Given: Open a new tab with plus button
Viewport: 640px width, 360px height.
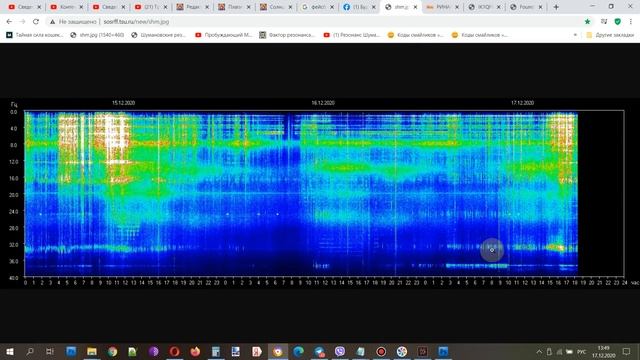Looking at the screenshot, I should [x=556, y=7].
